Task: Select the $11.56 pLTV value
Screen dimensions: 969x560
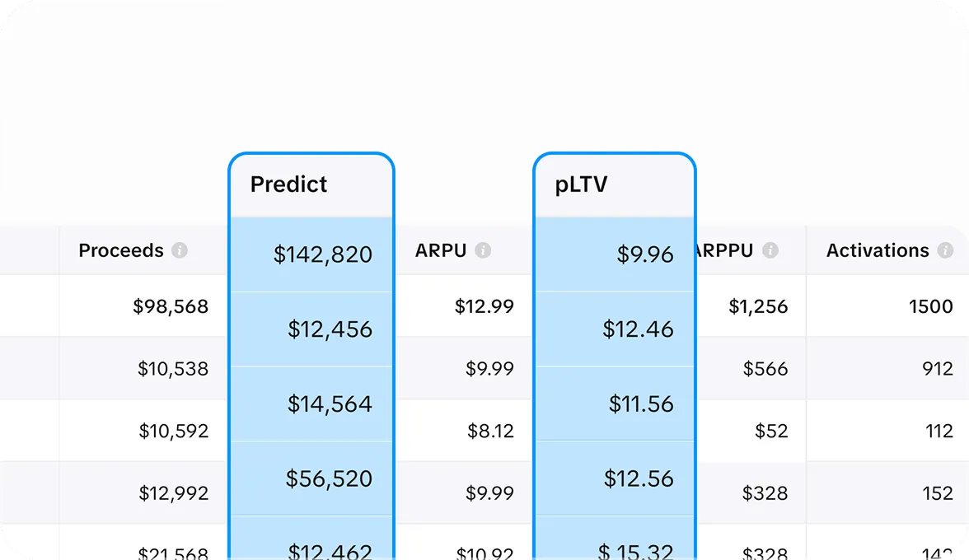Action: (641, 404)
